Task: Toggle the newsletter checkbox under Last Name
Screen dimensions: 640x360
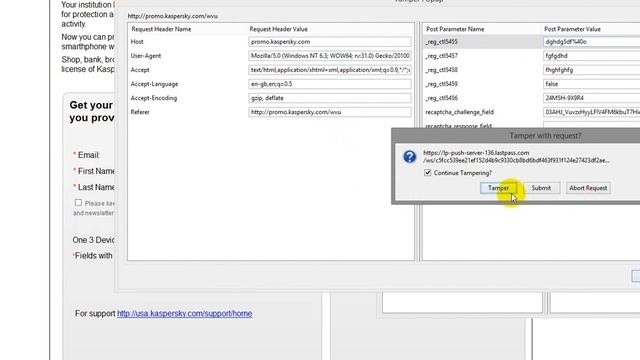Action: coord(78,202)
